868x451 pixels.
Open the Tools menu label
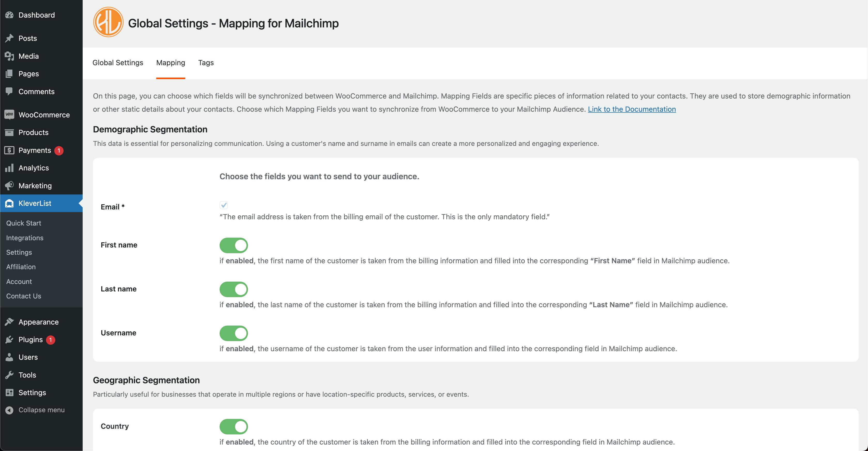click(x=27, y=375)
